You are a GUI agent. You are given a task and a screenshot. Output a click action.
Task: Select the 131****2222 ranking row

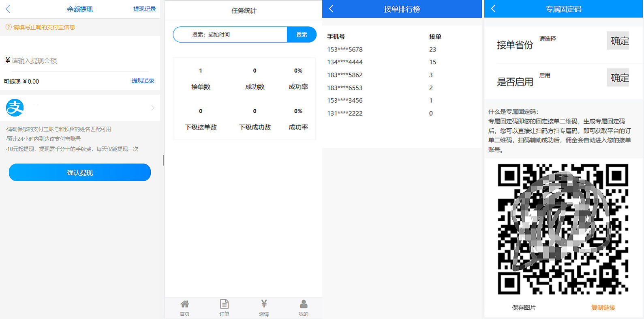point(401,113)
